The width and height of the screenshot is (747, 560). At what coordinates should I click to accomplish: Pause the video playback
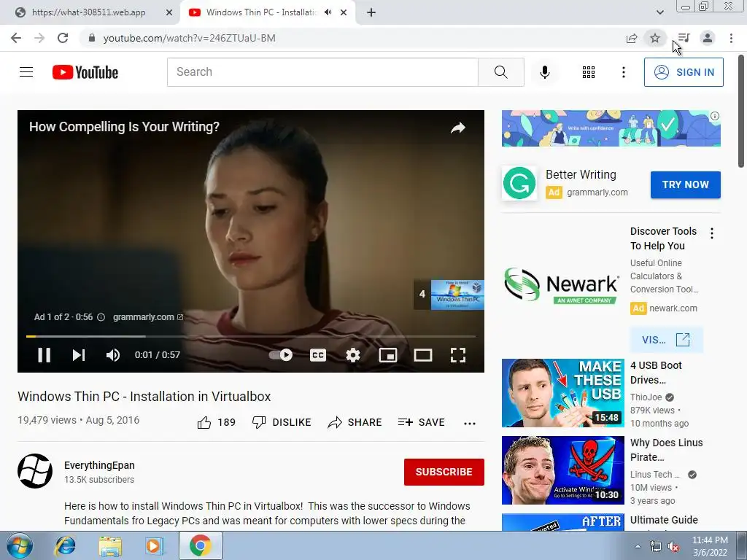click(x=44, y=355)
